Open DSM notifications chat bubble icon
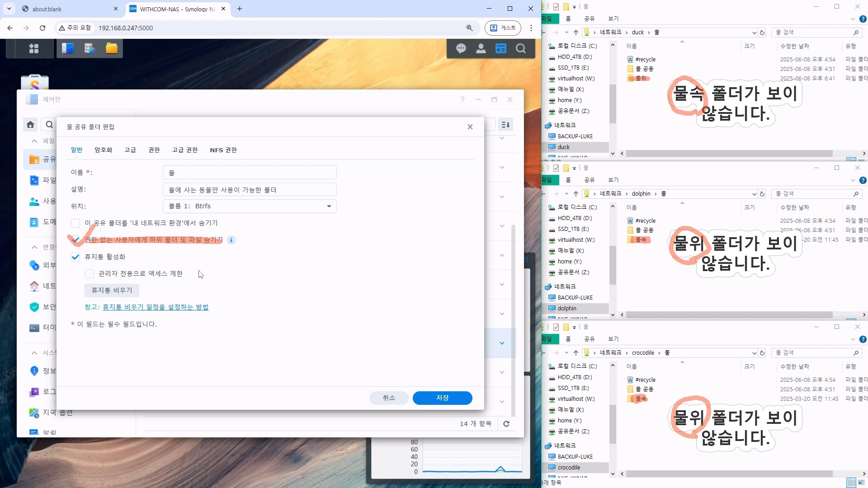868x488 pixels. [x=461, y=48]
